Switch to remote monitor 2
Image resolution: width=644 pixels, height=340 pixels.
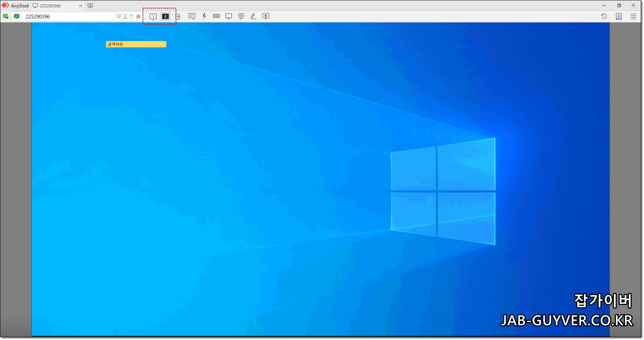[x=165, y=16]
